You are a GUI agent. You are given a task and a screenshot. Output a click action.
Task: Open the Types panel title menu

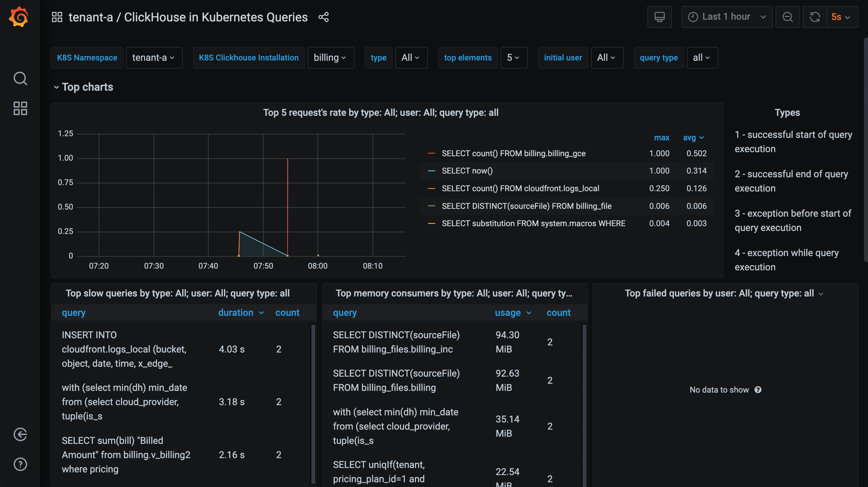[787, 113]
